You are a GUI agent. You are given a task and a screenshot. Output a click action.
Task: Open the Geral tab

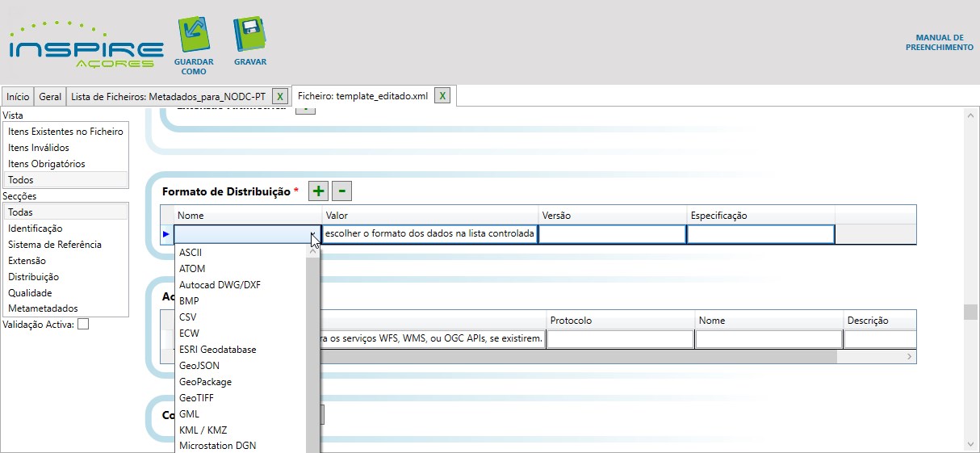tap(50, 97)
